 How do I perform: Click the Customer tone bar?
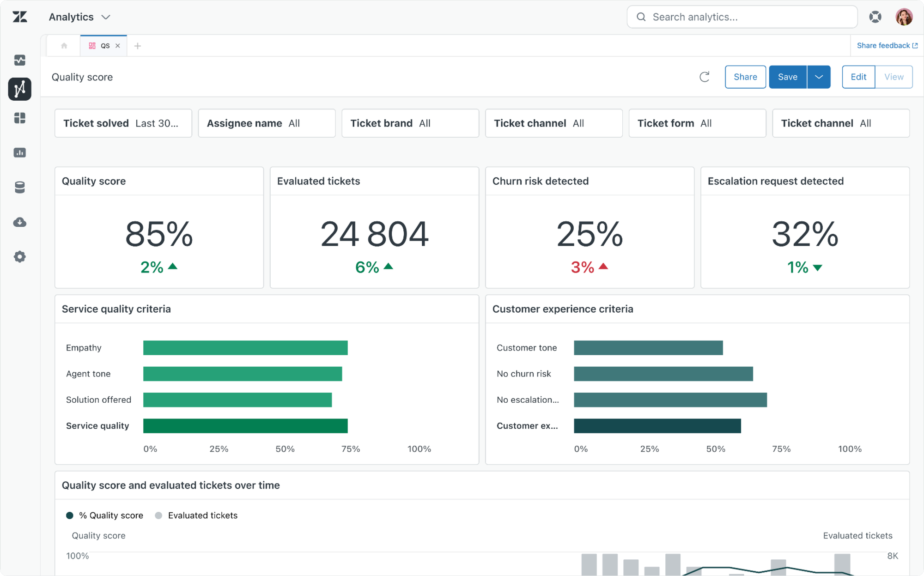pyautogui.click(x=648, y=348)
